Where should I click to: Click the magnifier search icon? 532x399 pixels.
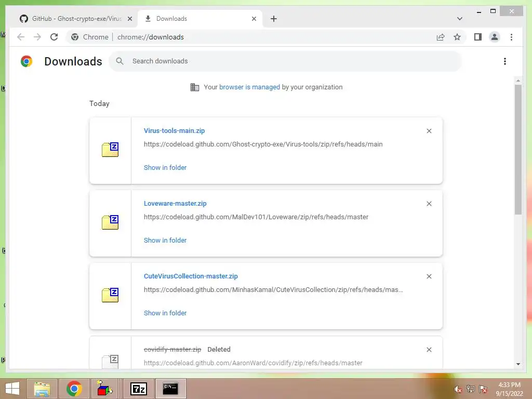coord(119,61)
